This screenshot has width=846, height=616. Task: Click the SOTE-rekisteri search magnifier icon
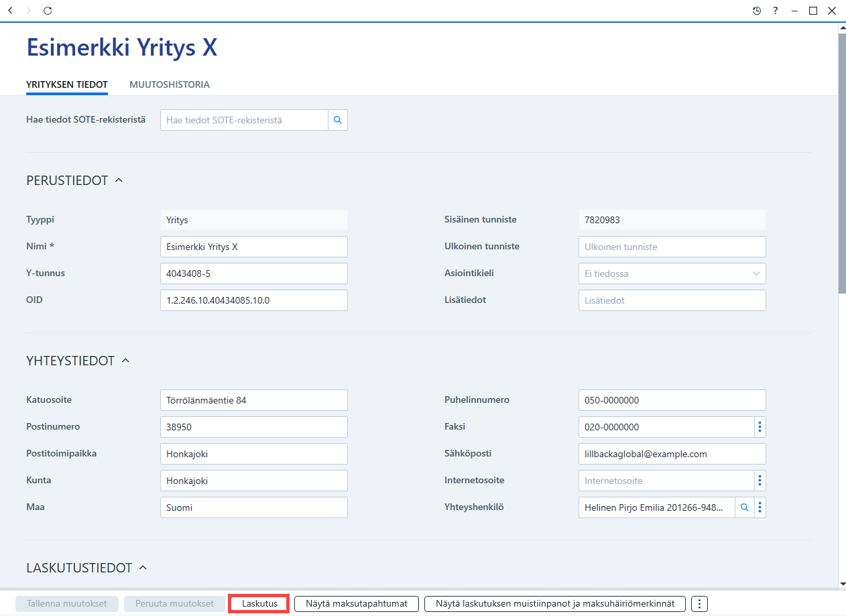tap(338, 120)
